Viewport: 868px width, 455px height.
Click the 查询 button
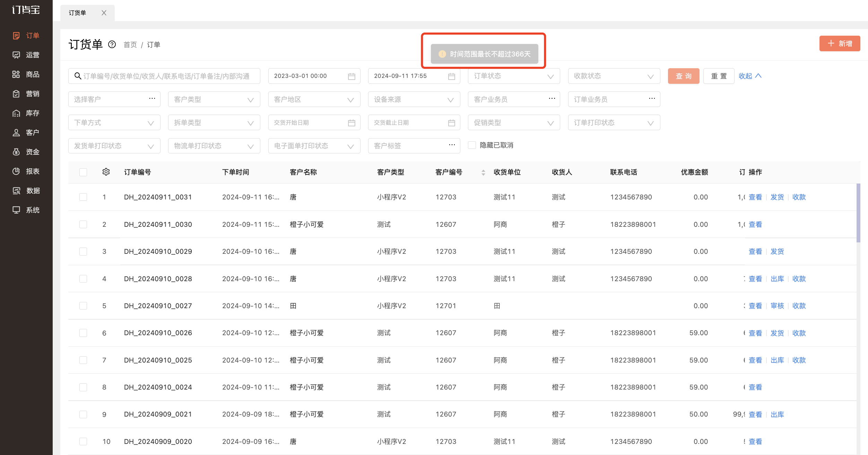tap(684, 76)
